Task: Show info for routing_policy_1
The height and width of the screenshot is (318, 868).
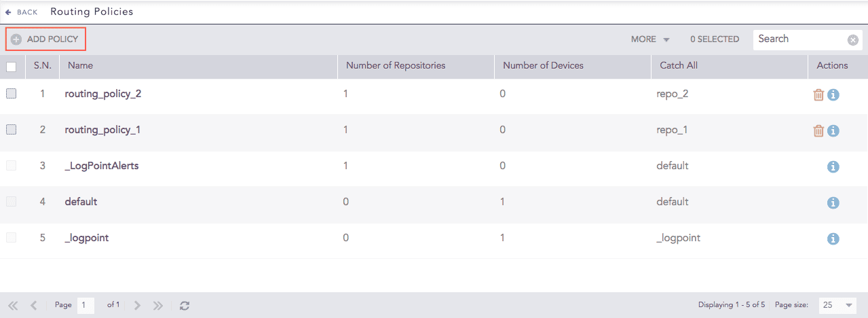Action: [x=833, y=130]
